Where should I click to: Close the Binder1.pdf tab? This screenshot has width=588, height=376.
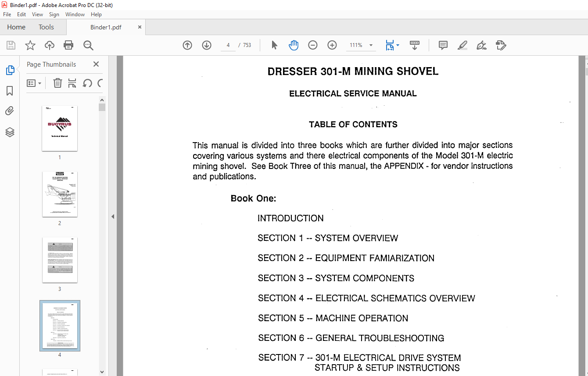140,27
